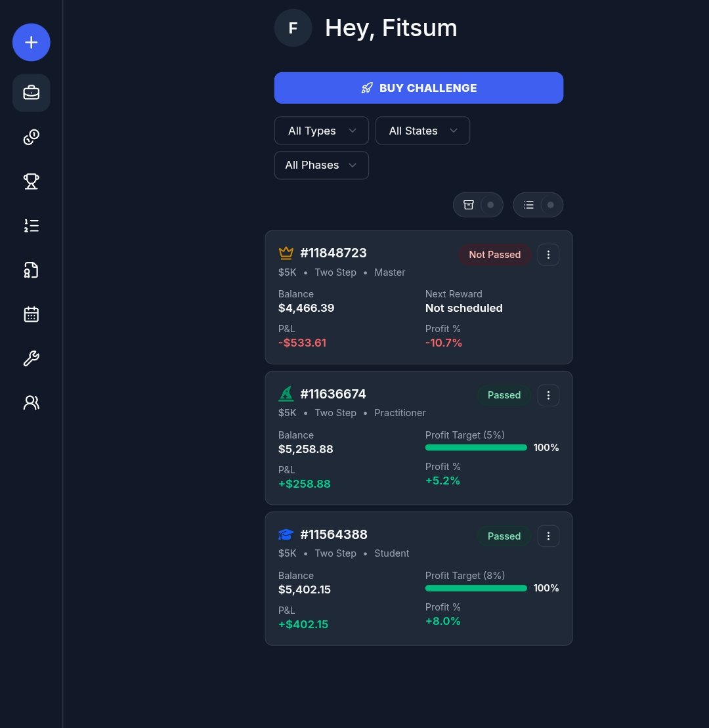Click the profit percent -10.7%
709x728 pixels.
pos(444,343)
